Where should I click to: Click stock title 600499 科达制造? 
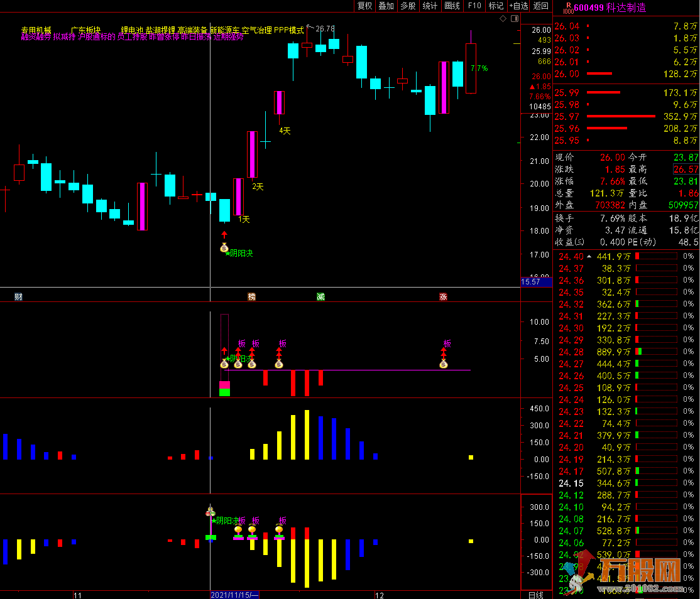tap(610, 8)
